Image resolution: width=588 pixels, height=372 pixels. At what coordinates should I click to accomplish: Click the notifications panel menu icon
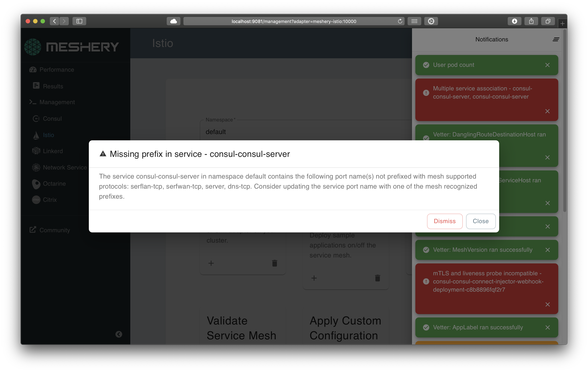coord(556,39)
